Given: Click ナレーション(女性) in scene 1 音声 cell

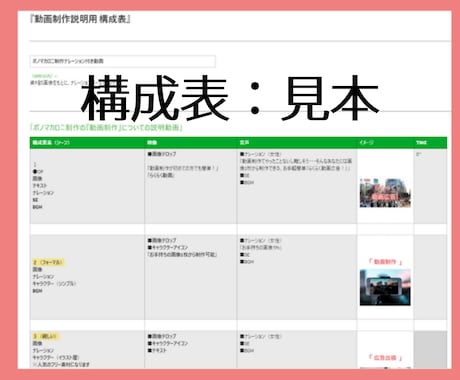Looking at the screenshot, I should [x=261, y=154].
